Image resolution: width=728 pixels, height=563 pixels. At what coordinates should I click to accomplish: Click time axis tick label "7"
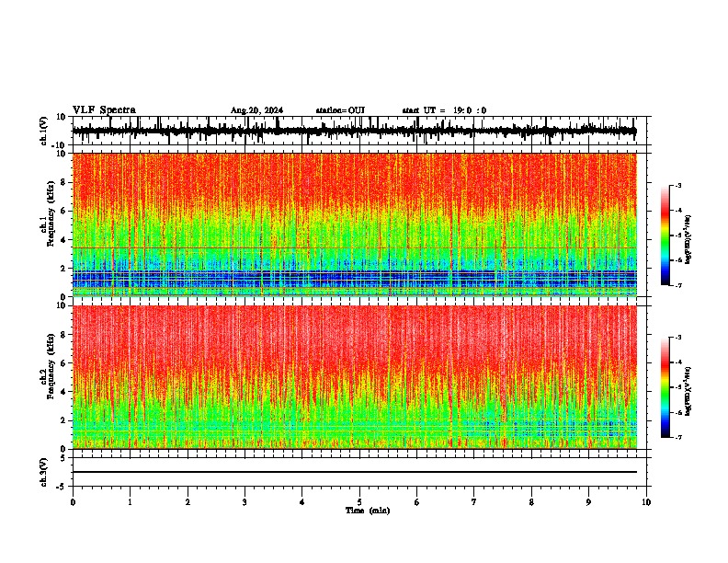click(474, 502)
